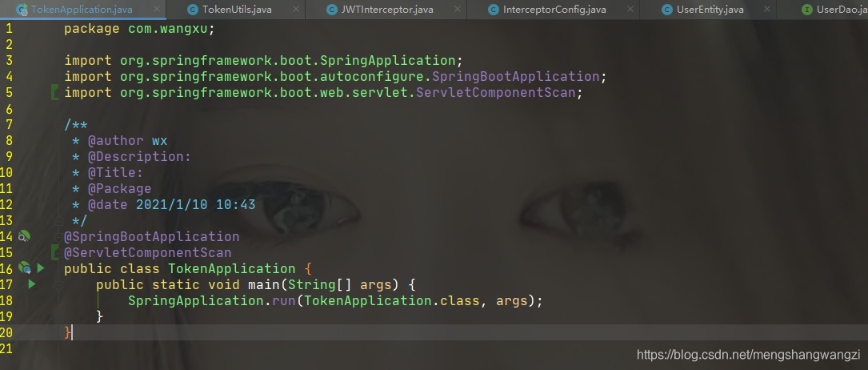Click the green run arrow beside the main method

pyautogui.click(x=31, y=284)
